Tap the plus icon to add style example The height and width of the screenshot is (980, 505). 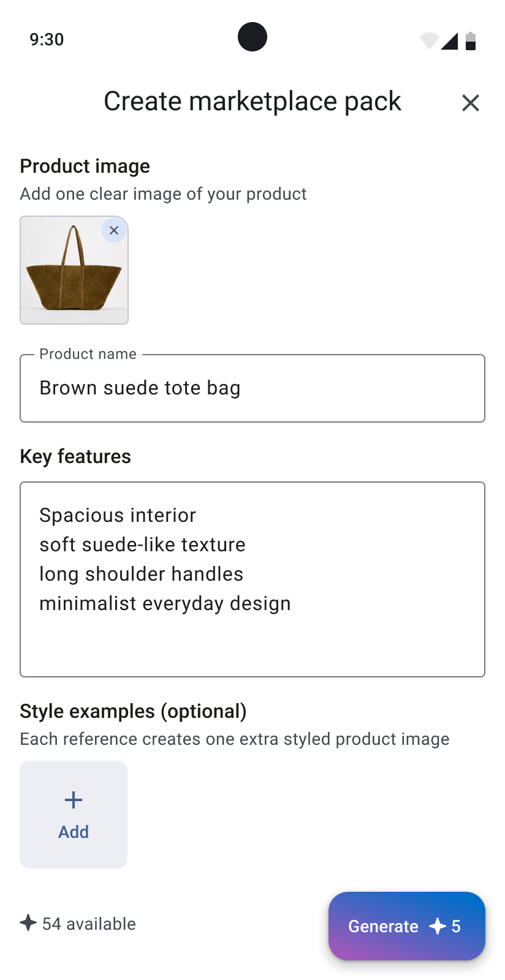pyautogui.click(x=74, y=800)
